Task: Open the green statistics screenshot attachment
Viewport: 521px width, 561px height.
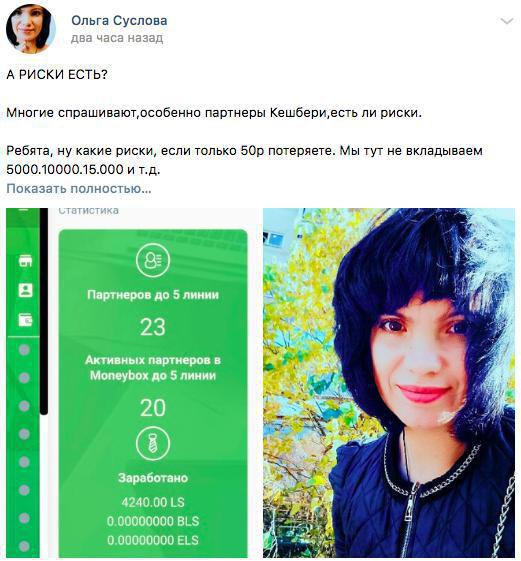Action: [132, 383]
